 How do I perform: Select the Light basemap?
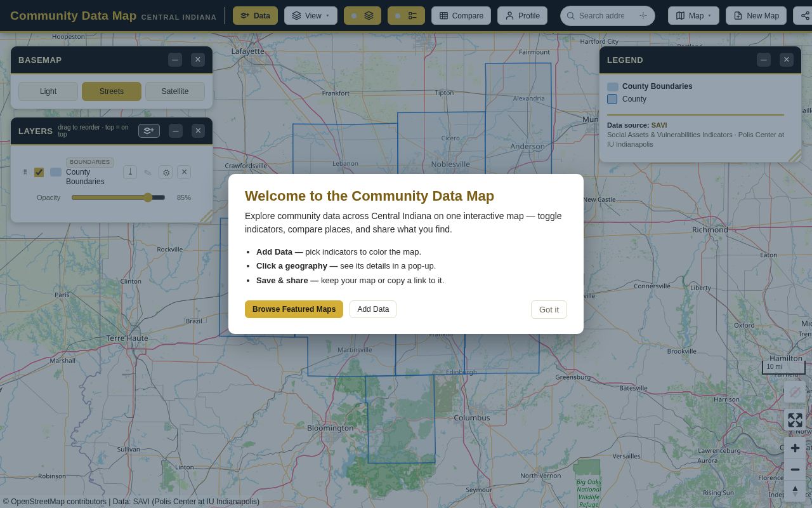click(x=48, y=91)
